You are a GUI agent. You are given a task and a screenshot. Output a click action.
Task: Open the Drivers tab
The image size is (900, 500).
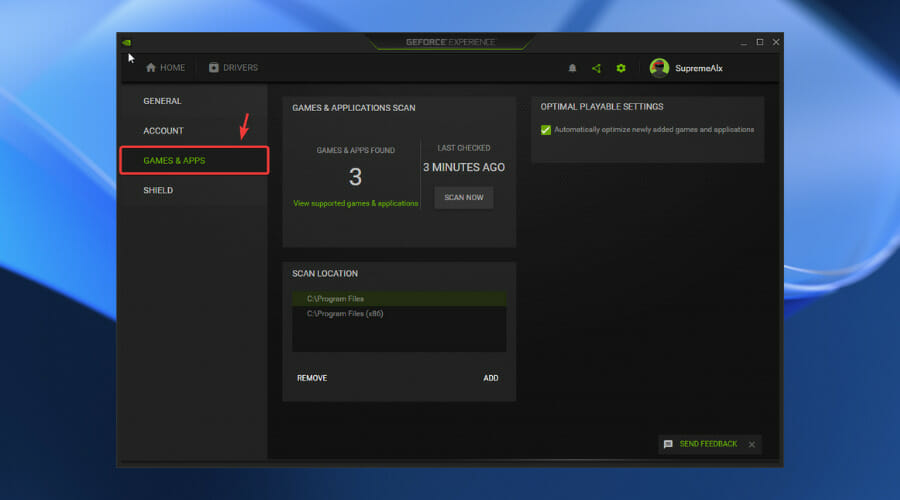tap(233, 68)
